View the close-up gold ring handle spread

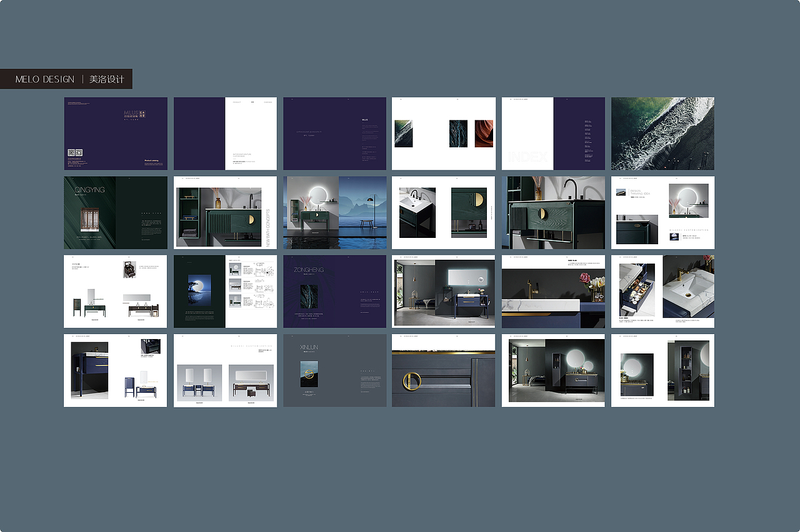(x=444, y=370)
